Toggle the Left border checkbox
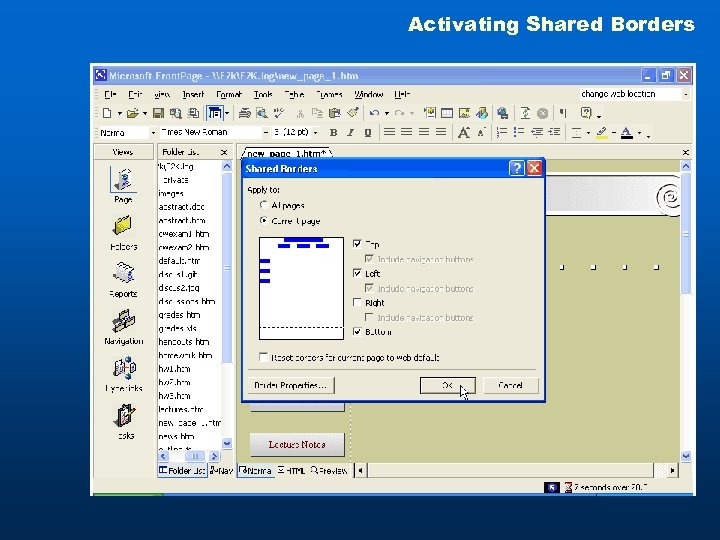Viewport: 720px width, 540px height. (x=357, y=273)
